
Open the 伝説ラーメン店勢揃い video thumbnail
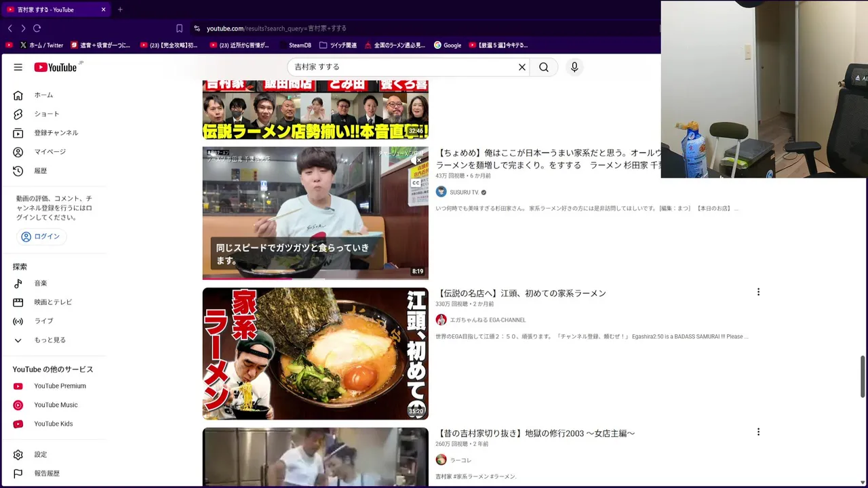click(315, 110)
